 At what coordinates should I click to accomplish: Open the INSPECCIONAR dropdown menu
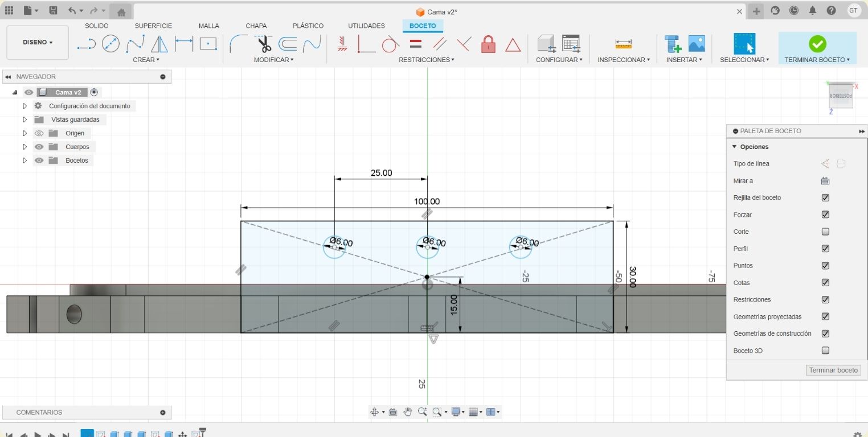point(624,60)
